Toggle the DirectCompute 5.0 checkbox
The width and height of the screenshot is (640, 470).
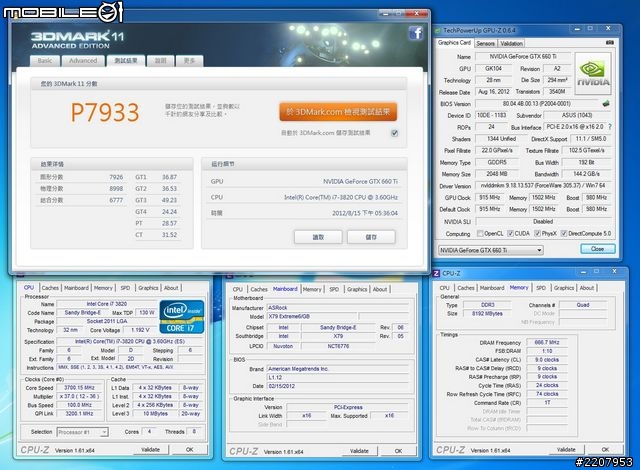[564, 233]
